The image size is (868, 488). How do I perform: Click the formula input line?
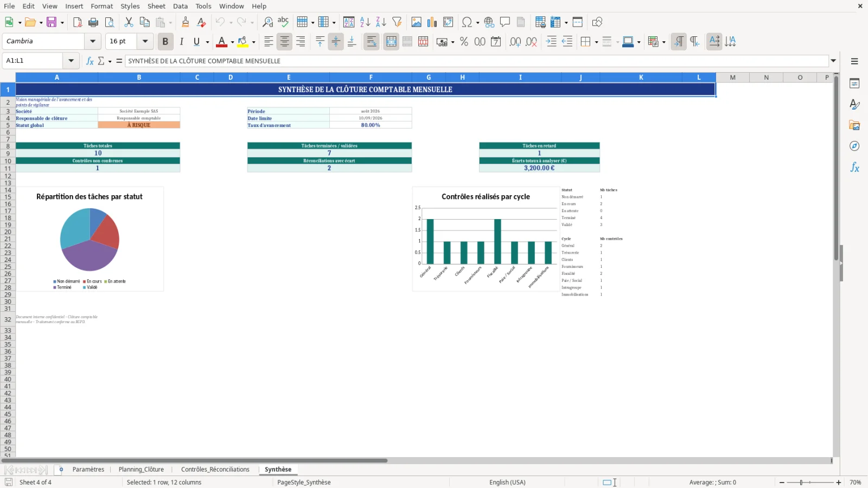coord(477,61)
